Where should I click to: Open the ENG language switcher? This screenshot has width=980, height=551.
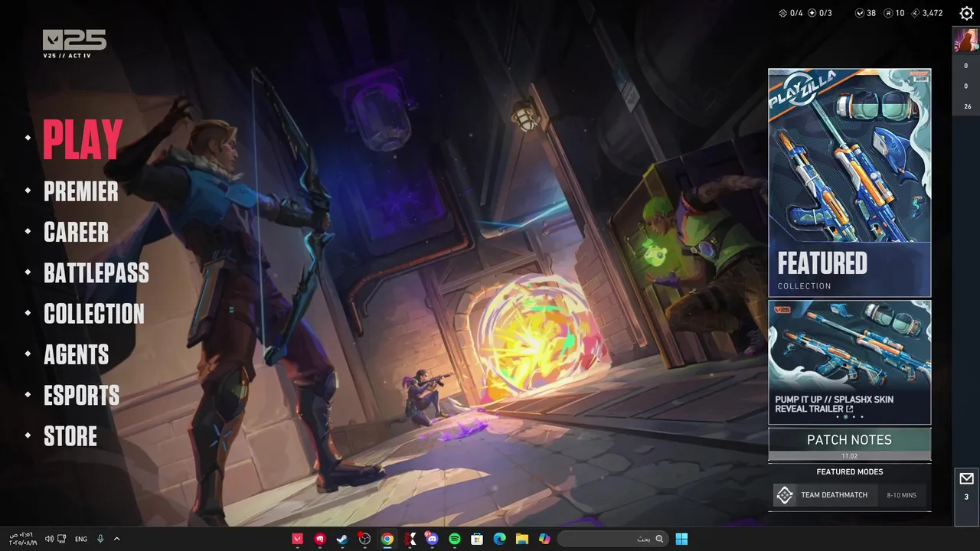81,539
